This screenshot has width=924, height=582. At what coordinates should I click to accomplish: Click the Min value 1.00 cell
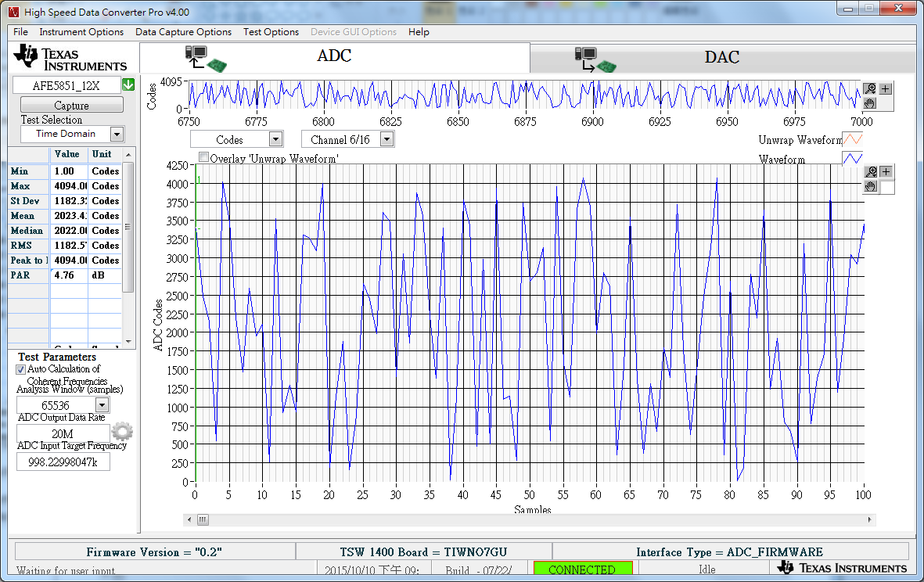[69, 171]
